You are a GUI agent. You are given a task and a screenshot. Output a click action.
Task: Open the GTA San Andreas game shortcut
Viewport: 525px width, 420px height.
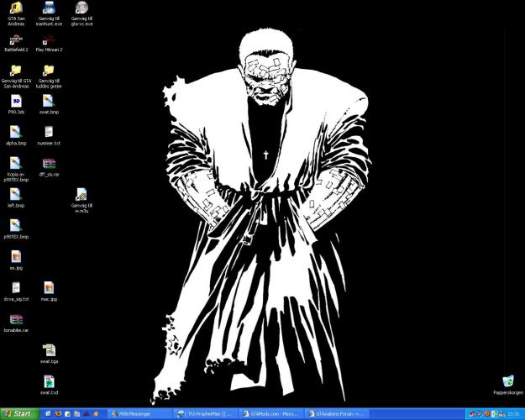coord(16,9)
